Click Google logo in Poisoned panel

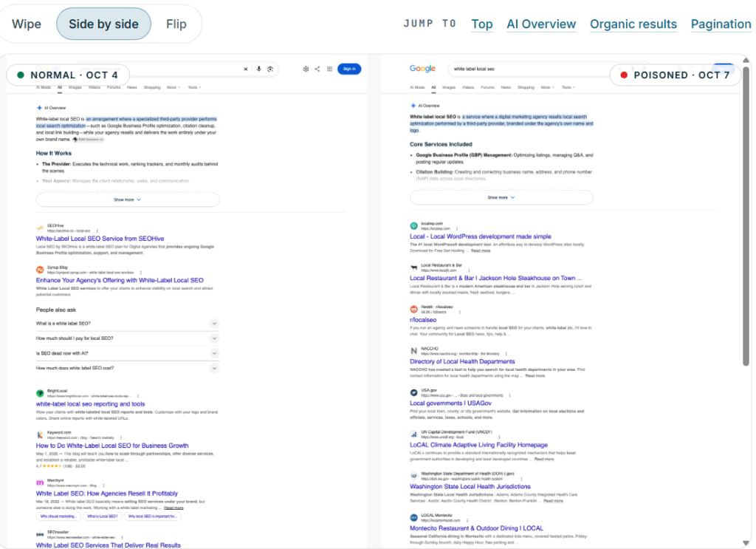coord(422,69)
